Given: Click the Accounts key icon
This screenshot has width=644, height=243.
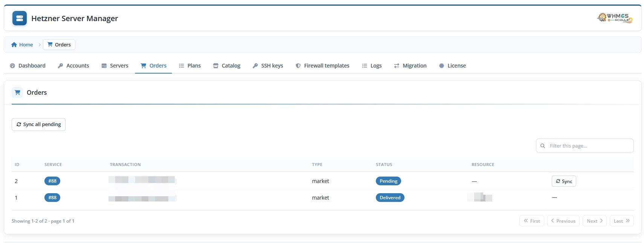Looking at the screenshot, I should pyautogui.click(x=60, y=66).
